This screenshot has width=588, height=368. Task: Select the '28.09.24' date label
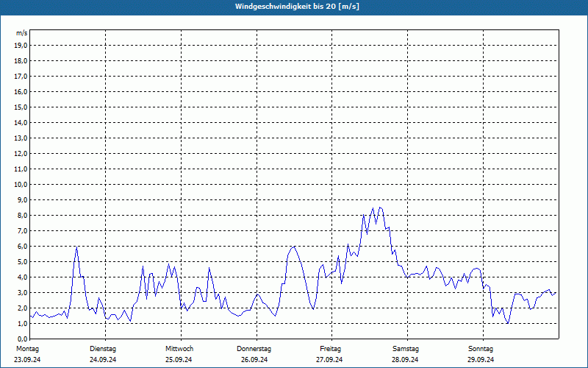point(405,360)
